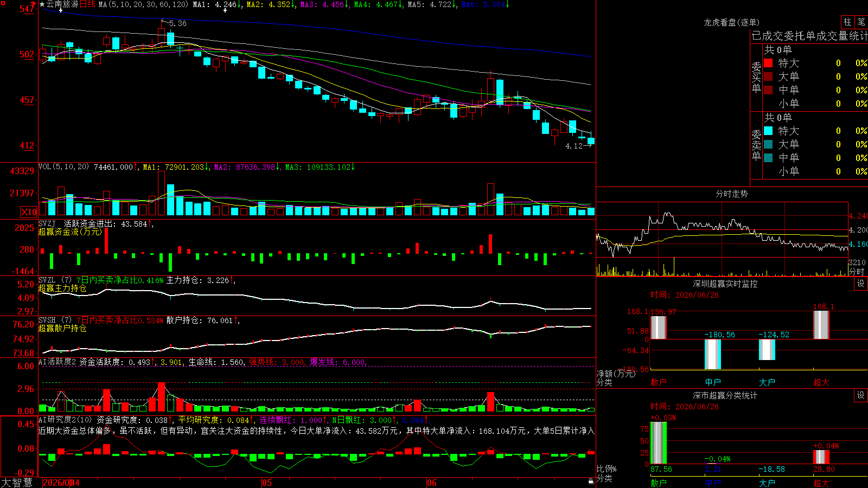
Task: Click the 散户 bar in 深圳超赢实时监控
Action: click(x=659, y=328)
